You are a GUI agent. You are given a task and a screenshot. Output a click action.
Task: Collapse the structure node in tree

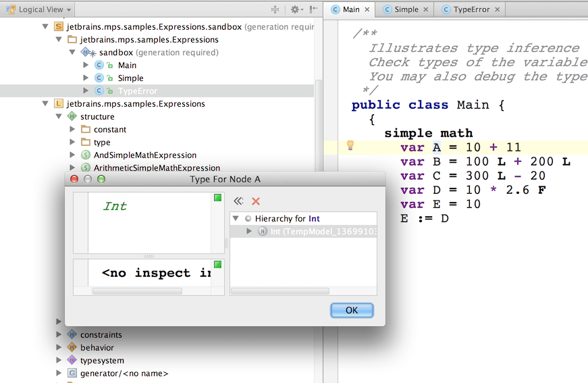click(59, 117)
